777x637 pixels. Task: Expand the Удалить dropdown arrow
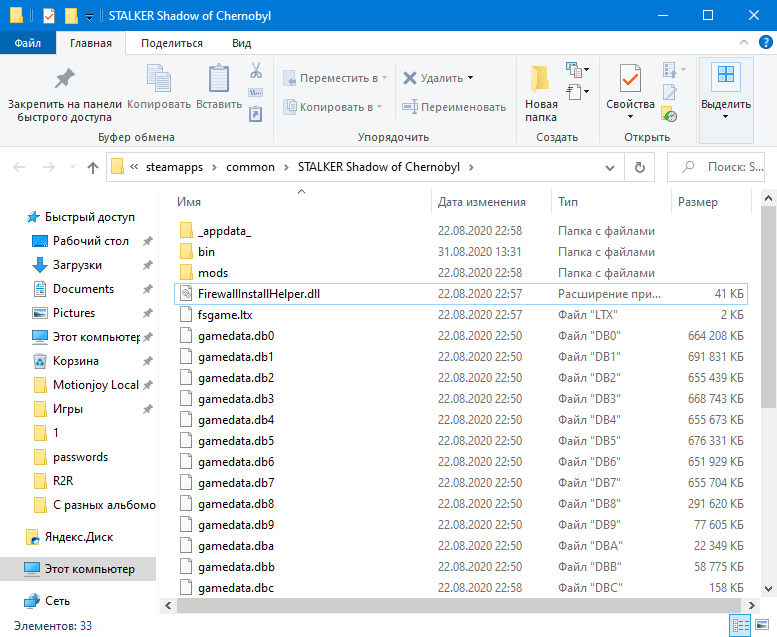pyautogui.click(x=470, y=78)
